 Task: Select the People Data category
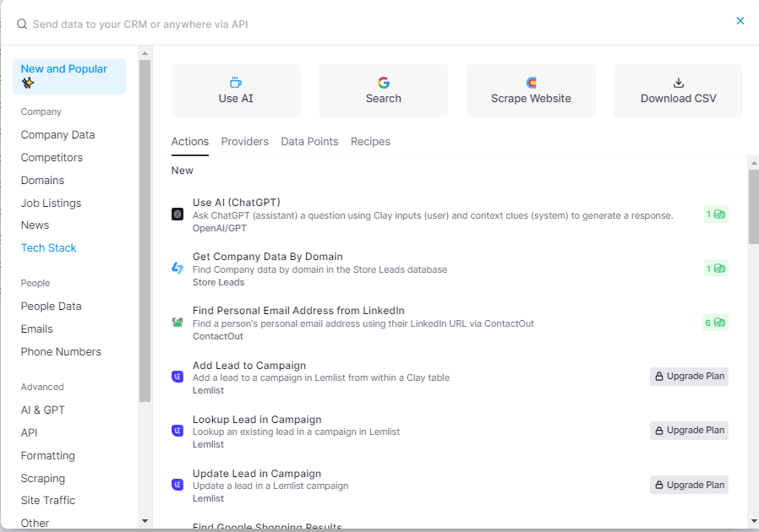[51, 307]
